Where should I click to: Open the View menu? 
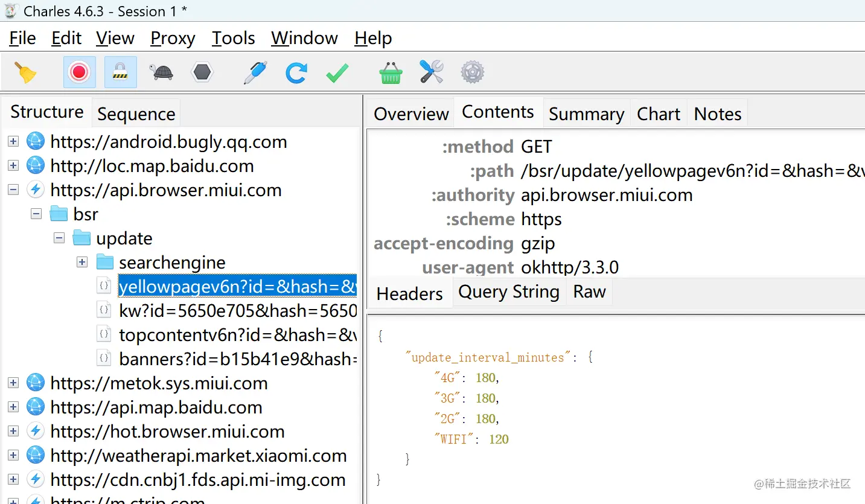coord(115,38)
